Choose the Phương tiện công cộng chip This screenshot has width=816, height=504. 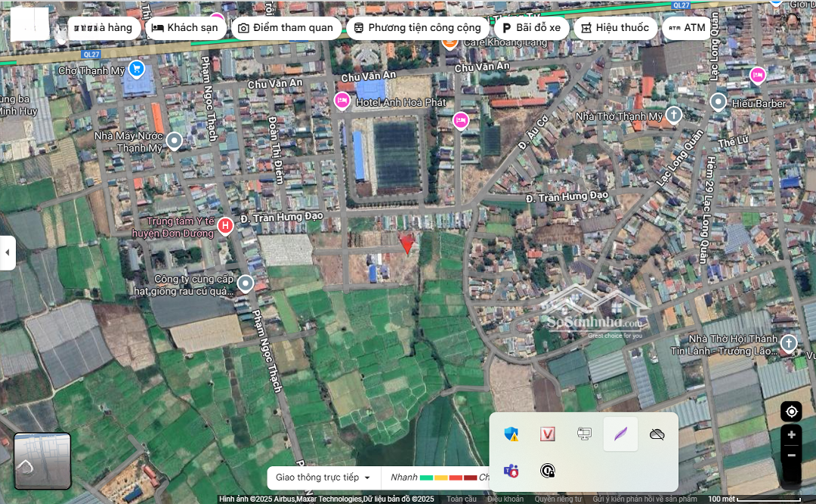tap(416, 28)
